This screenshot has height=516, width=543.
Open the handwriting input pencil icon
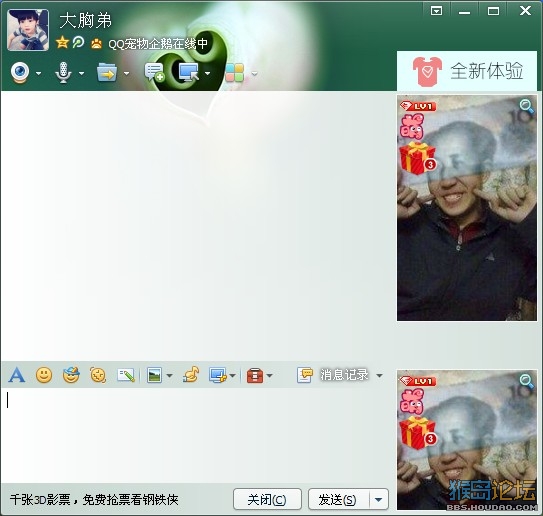coord(126,375)
